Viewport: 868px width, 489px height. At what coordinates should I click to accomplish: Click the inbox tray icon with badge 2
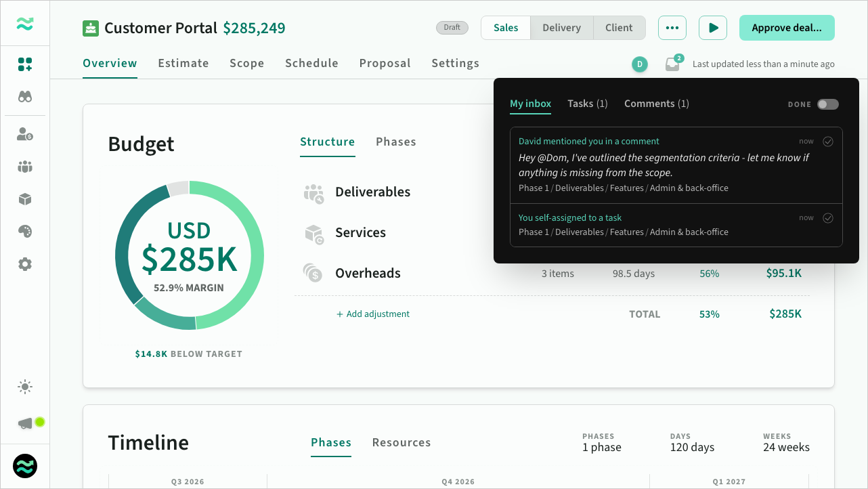(x=672, y=64)
